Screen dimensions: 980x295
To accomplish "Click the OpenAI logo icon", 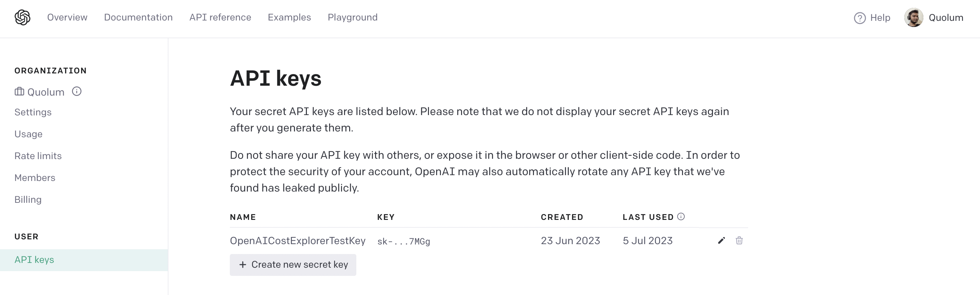I will (x=23, y=17).
